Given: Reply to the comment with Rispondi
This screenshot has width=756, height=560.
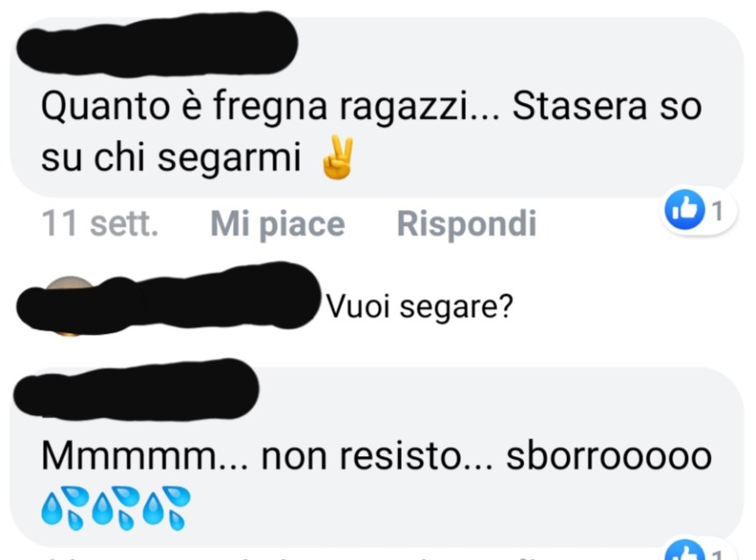Looking at the screenshot, I should pyautogui.click(x=466, y=224).
